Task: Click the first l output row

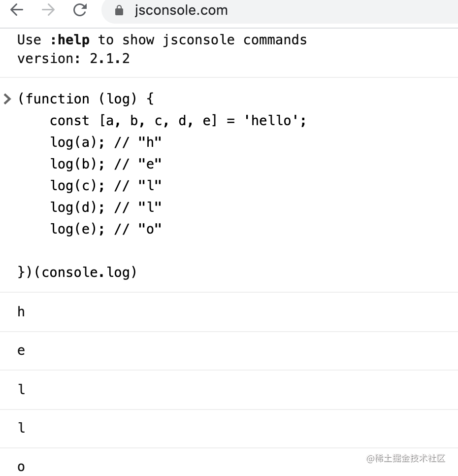Action: 21,389
